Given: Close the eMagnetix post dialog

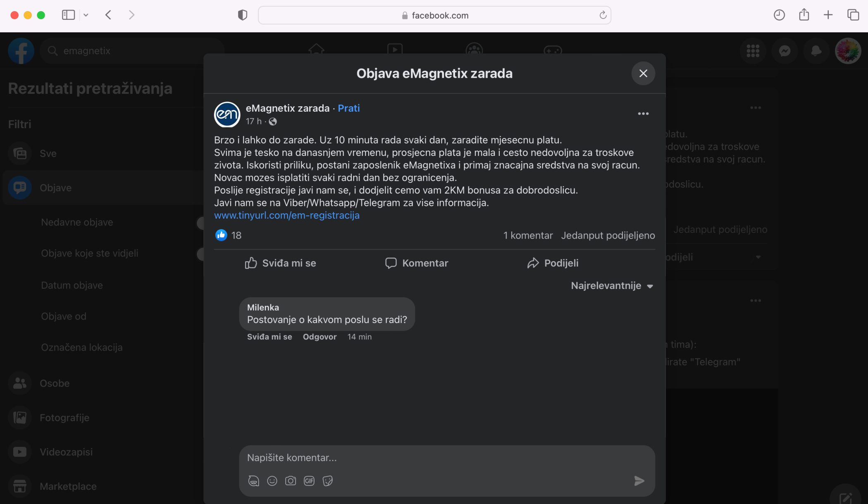Looking at the screenshot, I should (643, 73).
